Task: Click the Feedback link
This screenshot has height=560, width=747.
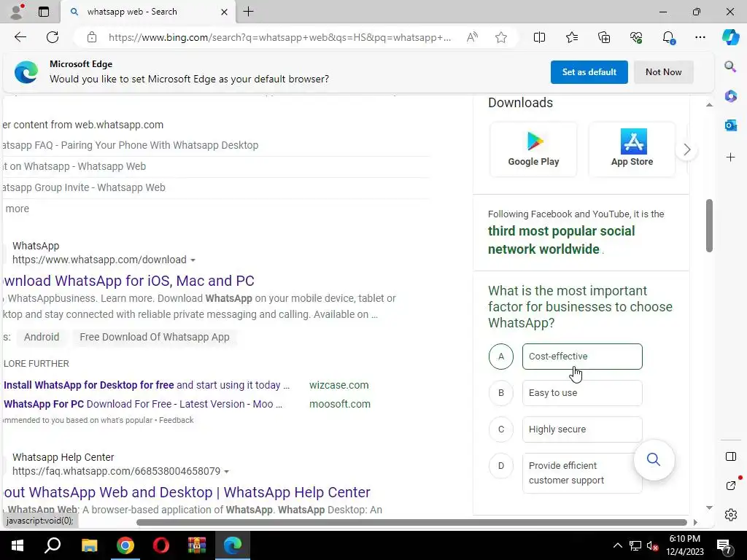Action: [177, 421]
